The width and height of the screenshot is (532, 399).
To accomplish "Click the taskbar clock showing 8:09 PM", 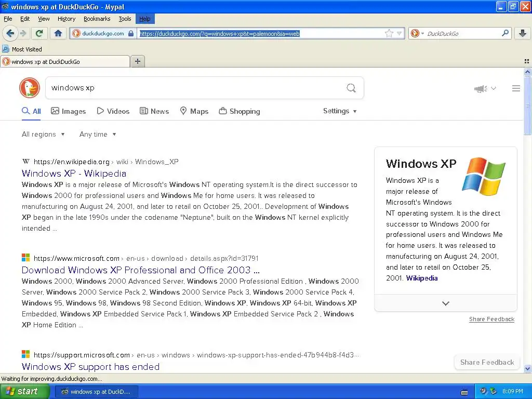I will tap(512, 391).
